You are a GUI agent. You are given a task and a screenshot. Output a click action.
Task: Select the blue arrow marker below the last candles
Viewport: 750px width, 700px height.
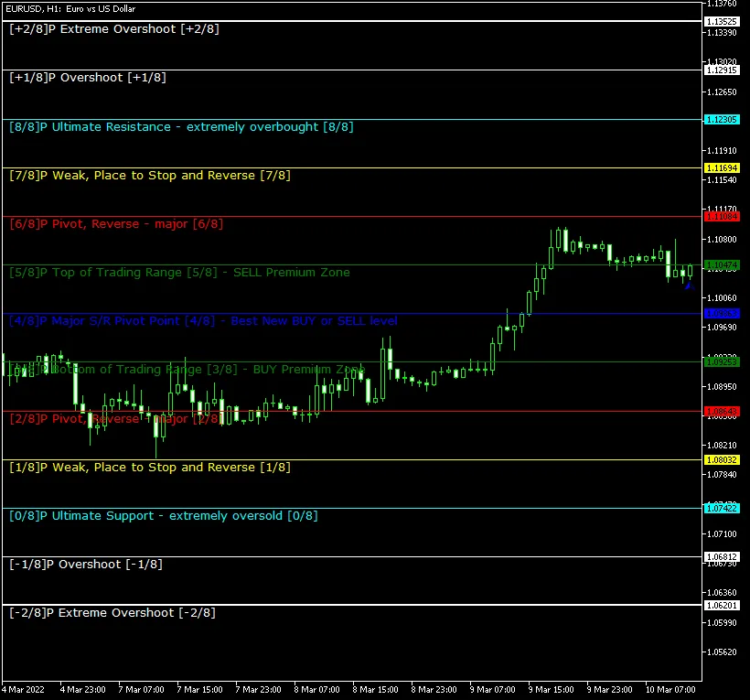coord(689,287)
